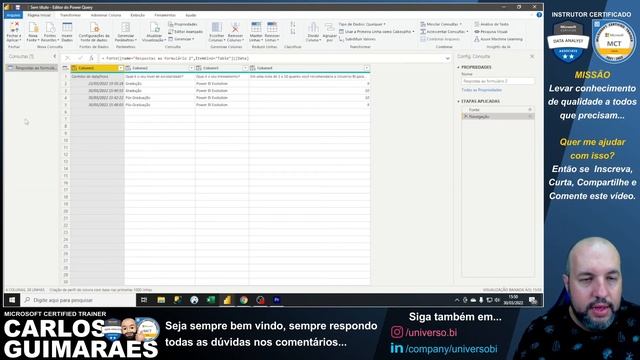This screenshot has width=640, height=360.
Task: Open Arquivo menu
Action: pos(13,15)
